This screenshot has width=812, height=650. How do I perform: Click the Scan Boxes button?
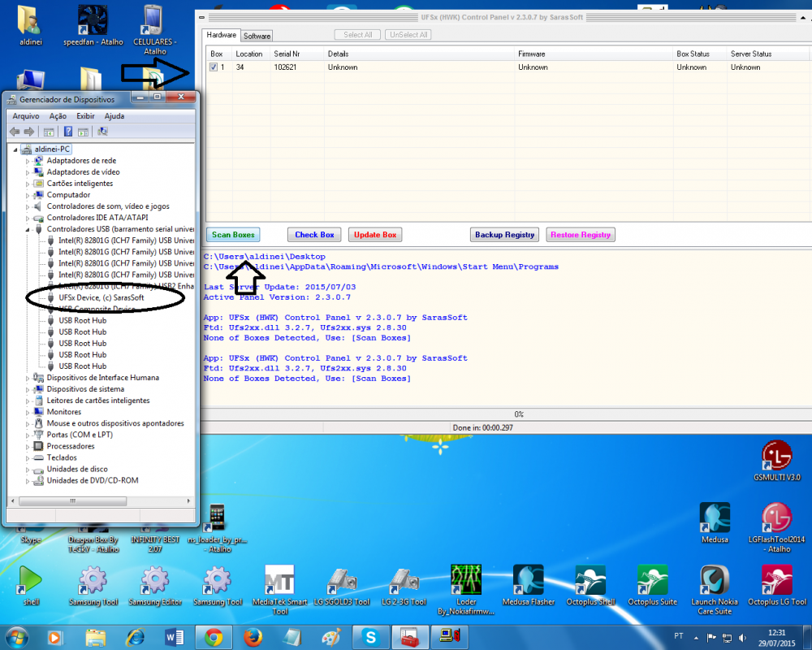pyautogui.click(x=233, y=235)
